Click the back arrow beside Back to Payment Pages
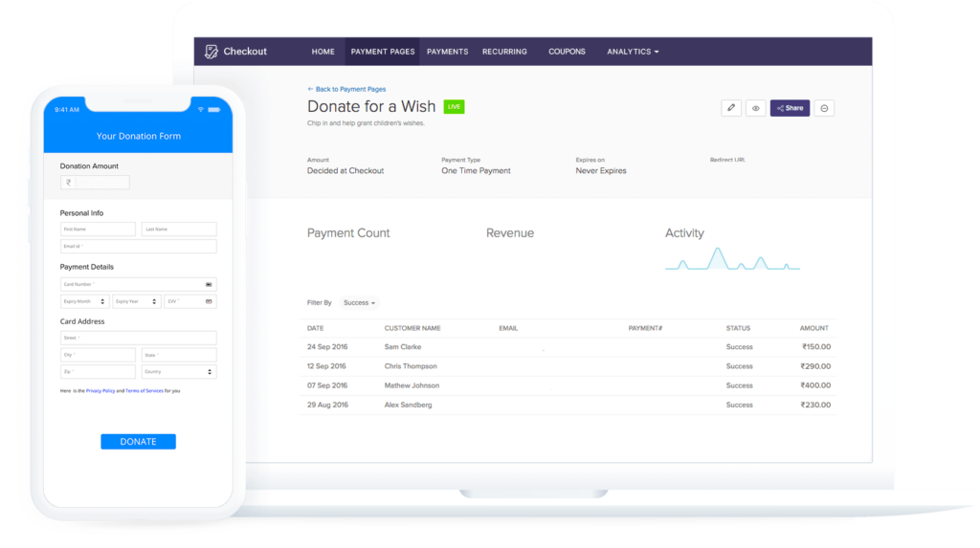980x548 pixels. coord(310,89)
